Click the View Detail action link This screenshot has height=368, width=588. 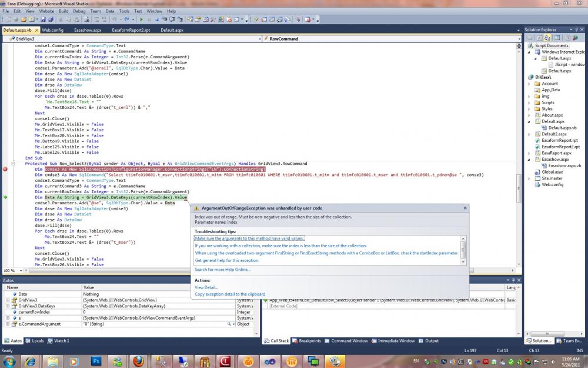click(206, 288)
